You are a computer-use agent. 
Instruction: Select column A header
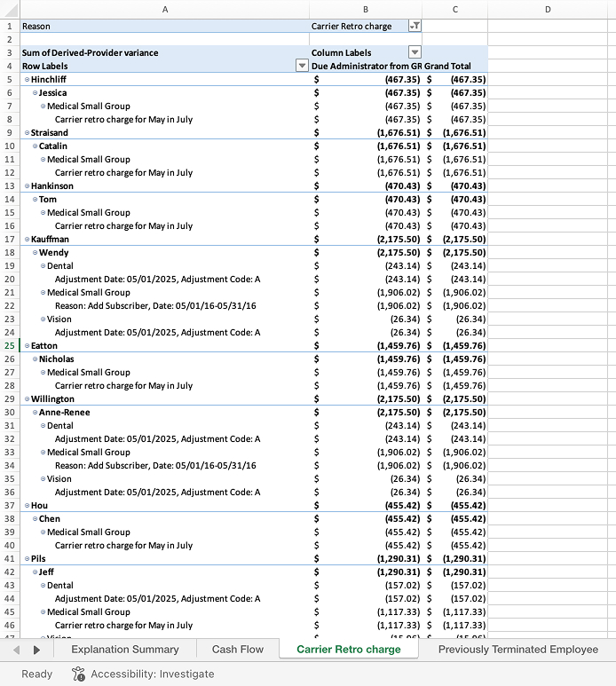tap(165, 9)
